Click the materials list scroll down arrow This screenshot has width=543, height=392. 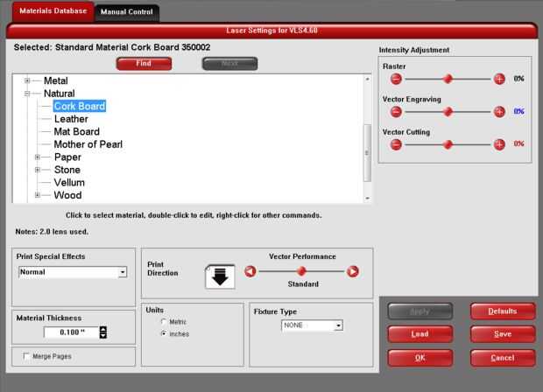click(x=368, y=199)
